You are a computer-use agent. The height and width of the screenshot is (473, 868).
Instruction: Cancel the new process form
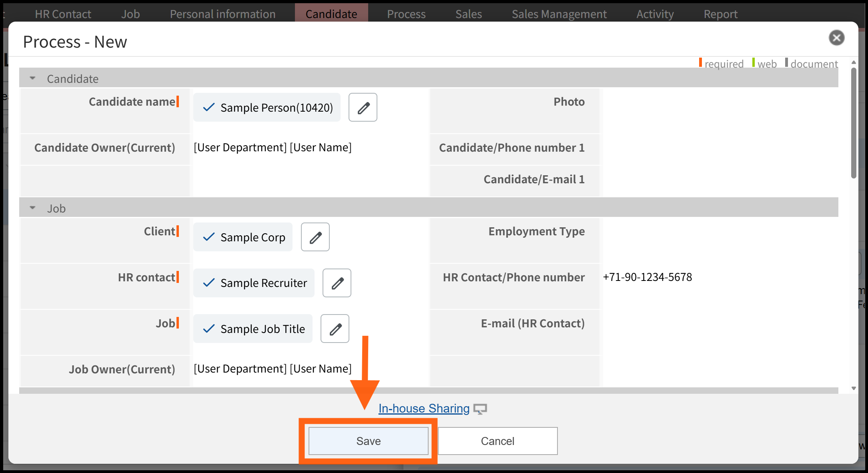pos(497,441)
